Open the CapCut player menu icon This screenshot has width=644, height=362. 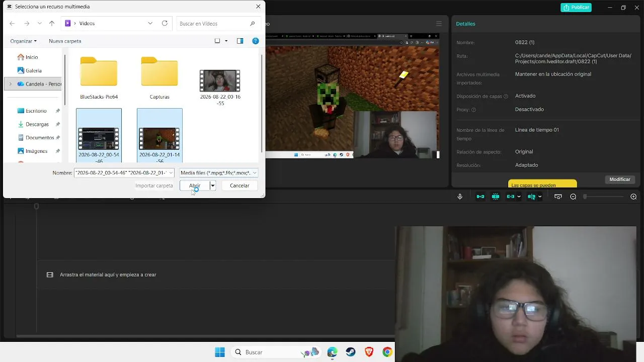point(439,24)
